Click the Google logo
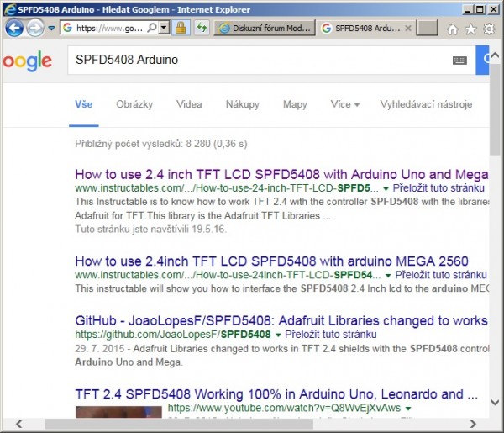The height and width of the screenshot is (433, 504). [28, 61]
